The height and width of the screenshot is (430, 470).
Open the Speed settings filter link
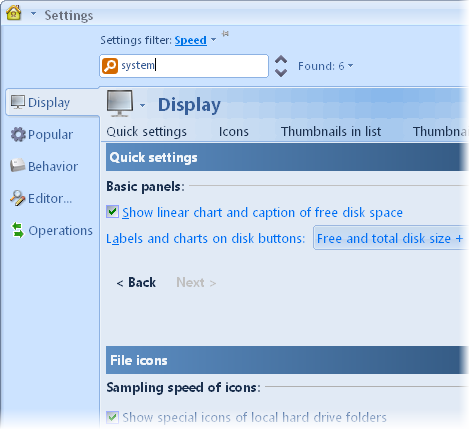tap(191, 40)
